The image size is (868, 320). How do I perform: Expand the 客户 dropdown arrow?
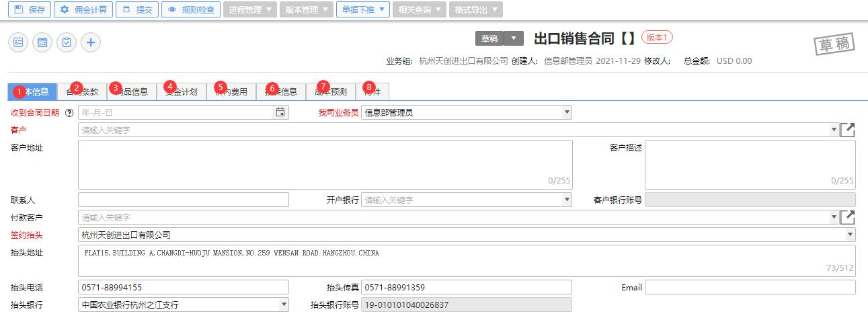click(834, 130)
